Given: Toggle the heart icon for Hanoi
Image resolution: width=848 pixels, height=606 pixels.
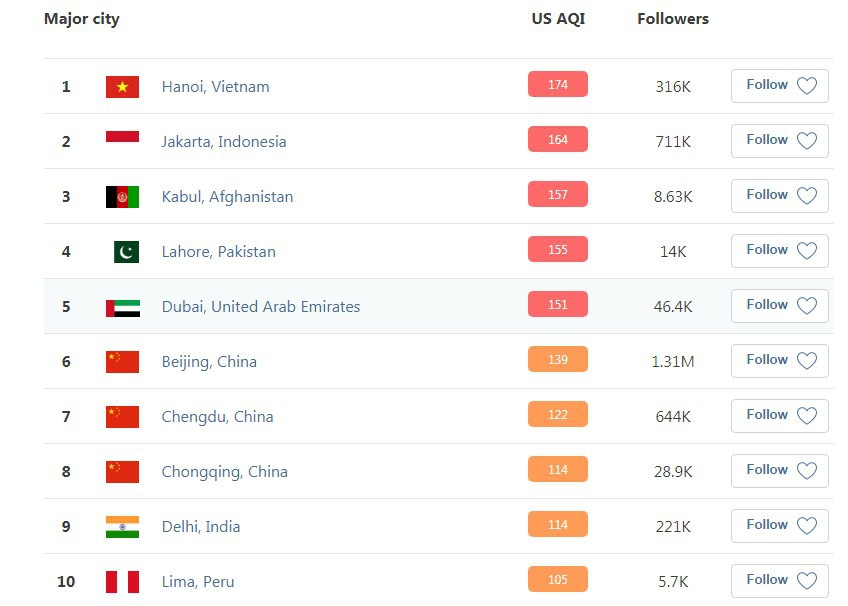Looking at the screenshot, I should point(807,85).
